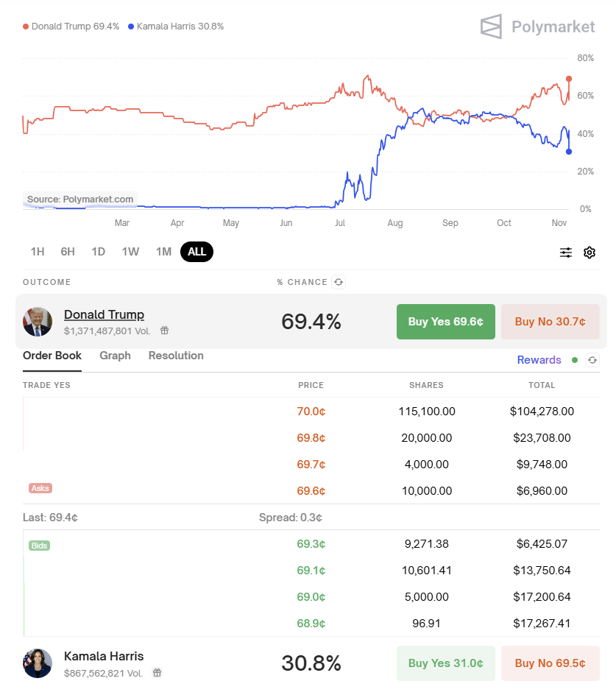This screenshot has height=695, width=616.
Task: Click the 69.3¢ bid price
Action: pos(311,544)
